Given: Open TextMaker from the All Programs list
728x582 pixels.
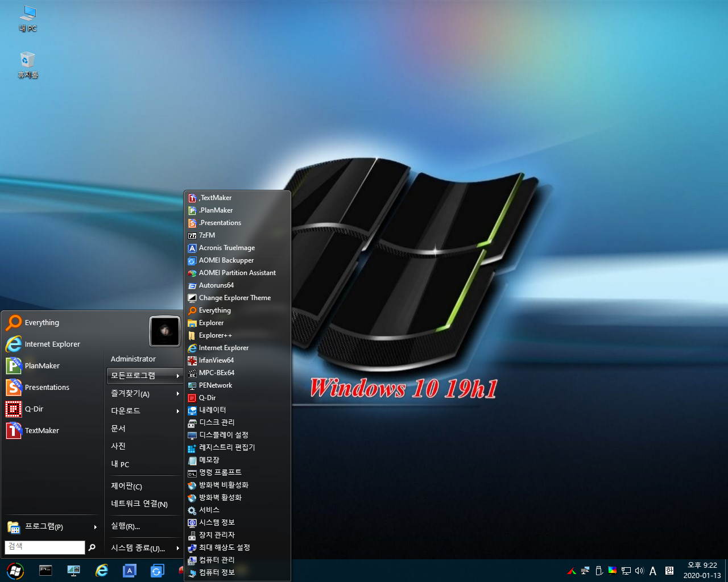Looking at the screenshot, I should [x=237, y=198].
